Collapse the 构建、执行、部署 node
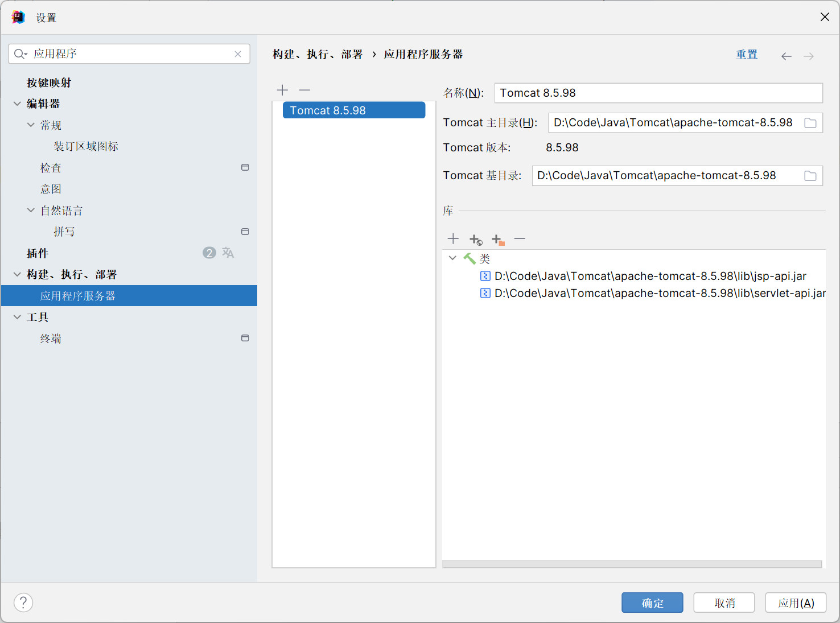Image resolution: width=840 pixels, height=623 pixels. (17, 274)
